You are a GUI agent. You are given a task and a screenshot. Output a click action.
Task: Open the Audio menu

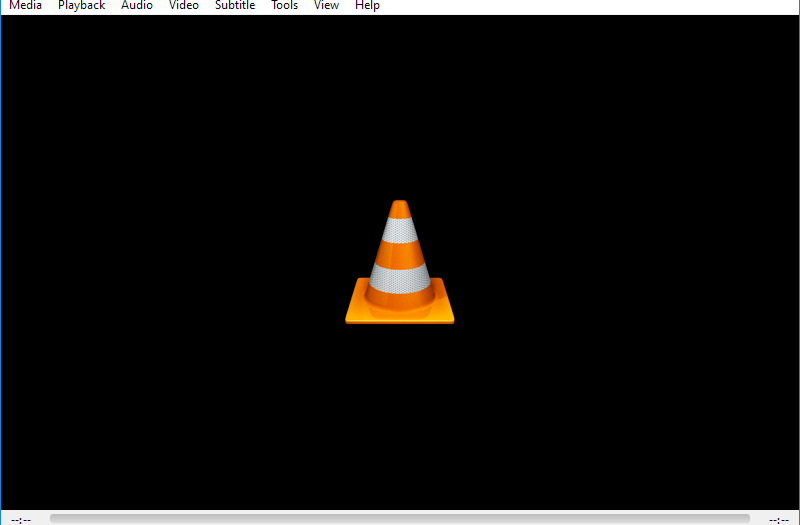coord(137,6)
